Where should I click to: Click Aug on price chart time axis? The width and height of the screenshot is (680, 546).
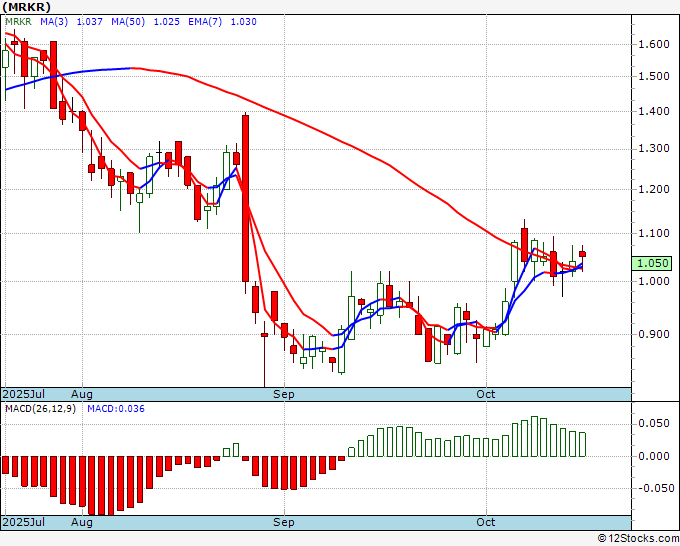click(82, 394)
